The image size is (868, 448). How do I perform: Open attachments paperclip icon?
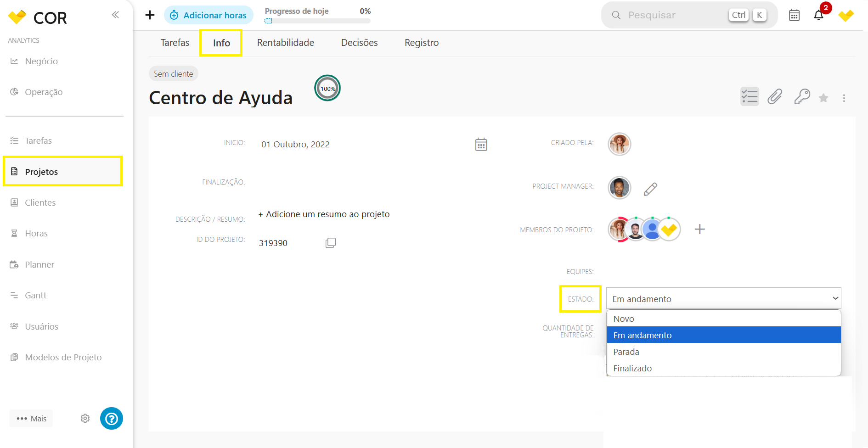[x=775, y=96]
